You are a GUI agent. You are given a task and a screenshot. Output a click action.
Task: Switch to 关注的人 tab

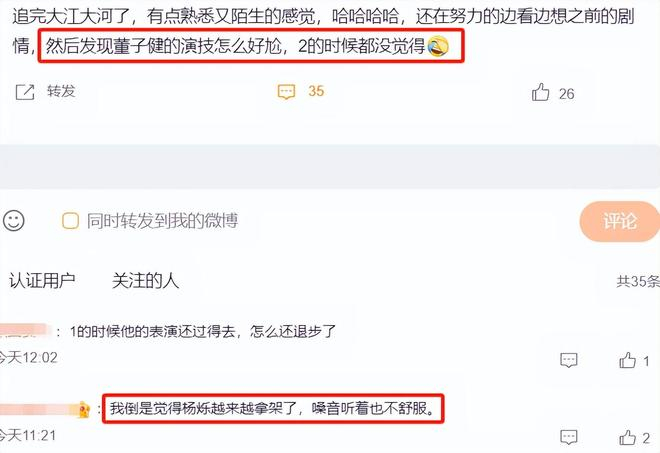click(145, 281)
